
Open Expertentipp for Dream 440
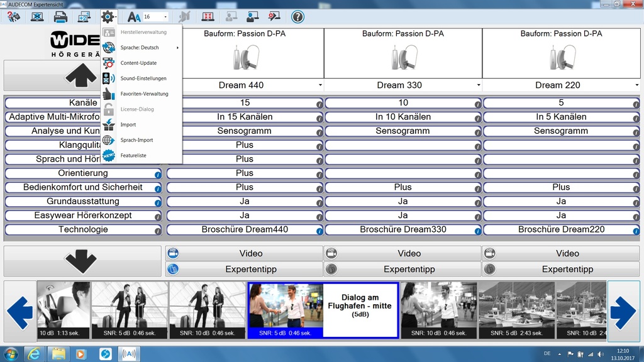[245, 269]
